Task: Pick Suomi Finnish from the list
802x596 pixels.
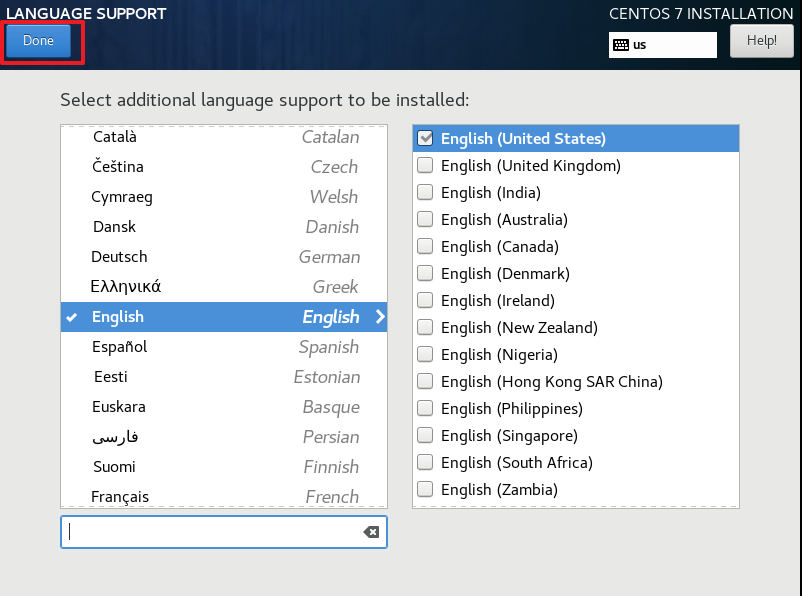Action: pos(224,467)
